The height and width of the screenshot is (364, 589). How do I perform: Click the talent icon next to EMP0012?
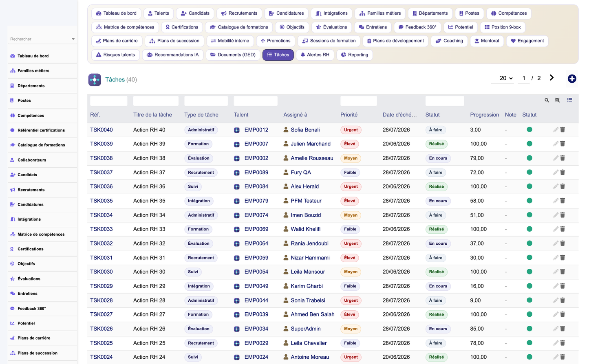tap(237, 130)
